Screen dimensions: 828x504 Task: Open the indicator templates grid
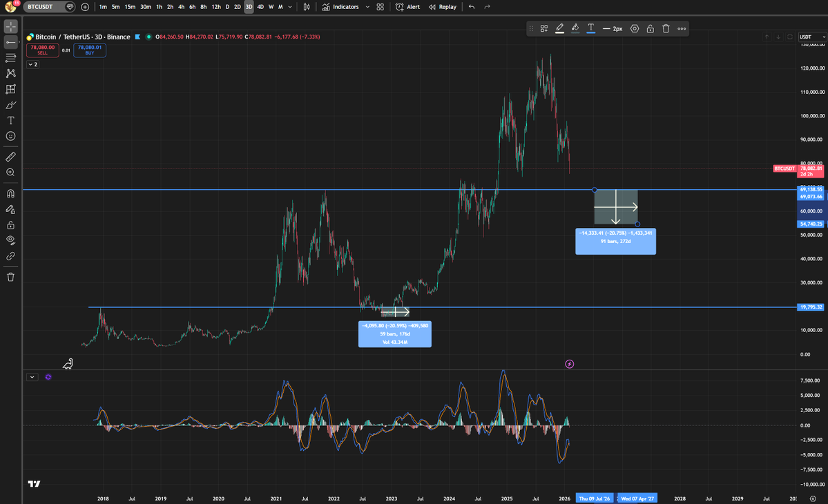click(x=381, y=7)
